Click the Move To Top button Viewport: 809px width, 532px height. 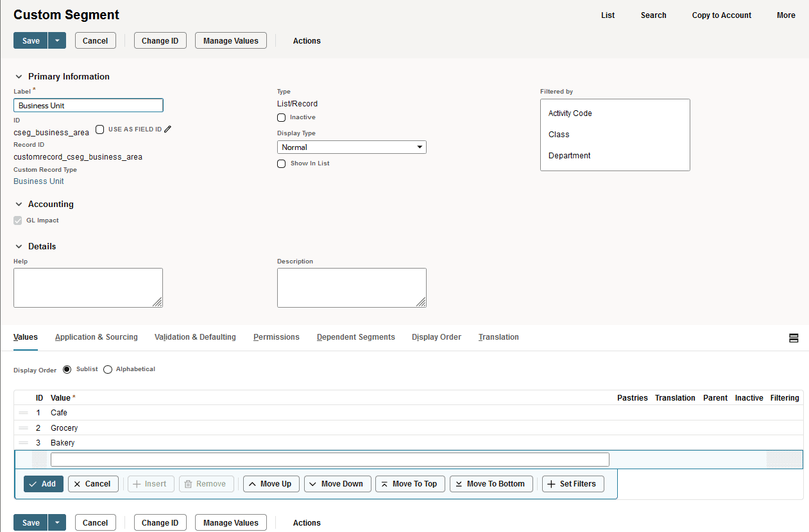tap(410, 484)
